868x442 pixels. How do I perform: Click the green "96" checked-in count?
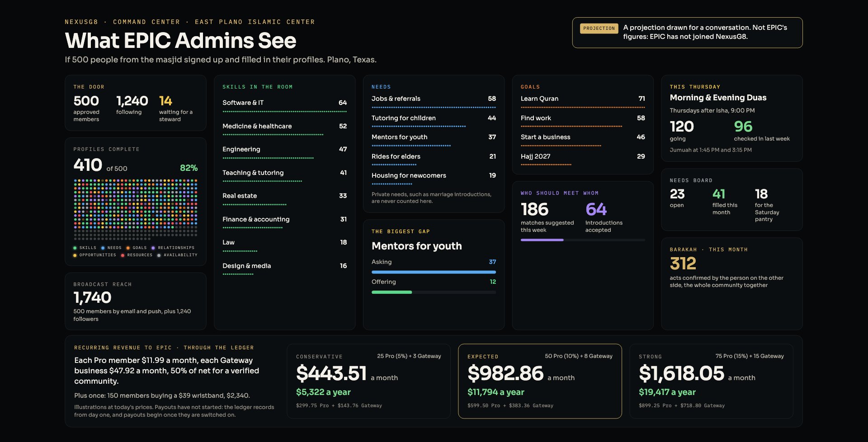(743, 126)
